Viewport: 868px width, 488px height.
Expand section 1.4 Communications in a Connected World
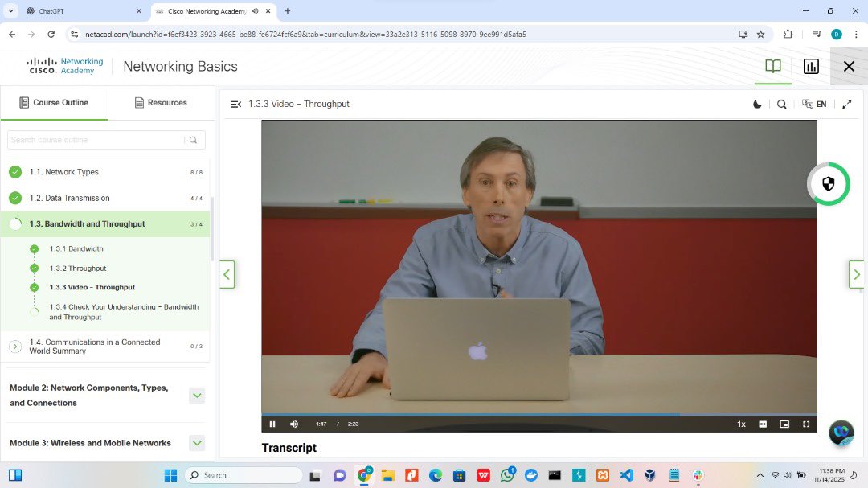15,346
